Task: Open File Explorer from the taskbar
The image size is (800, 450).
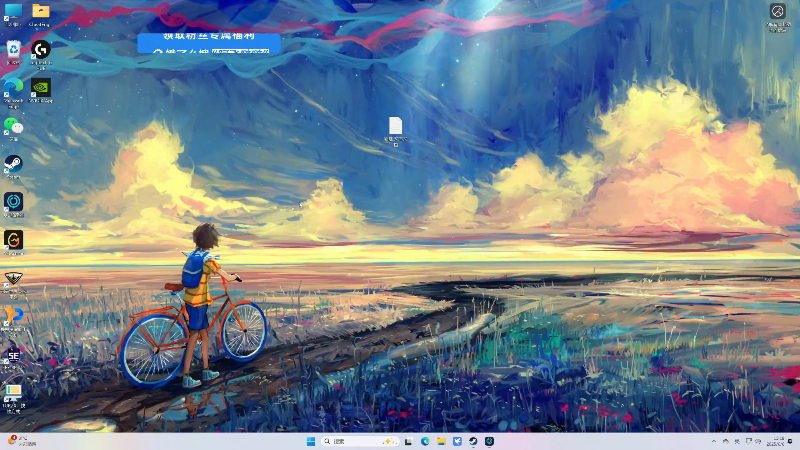Action: (x=441, y=441)
